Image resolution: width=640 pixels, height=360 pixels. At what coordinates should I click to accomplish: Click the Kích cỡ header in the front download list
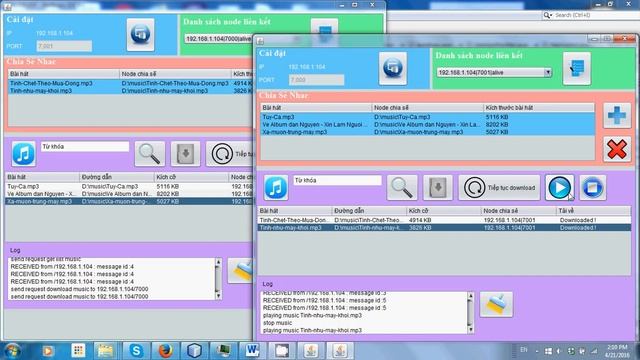point(444,211)
